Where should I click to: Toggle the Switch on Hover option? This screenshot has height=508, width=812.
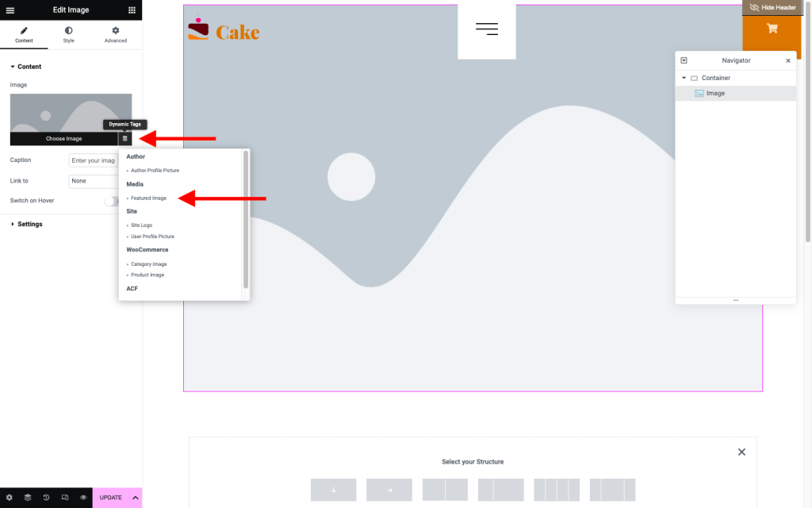(110, 201)
